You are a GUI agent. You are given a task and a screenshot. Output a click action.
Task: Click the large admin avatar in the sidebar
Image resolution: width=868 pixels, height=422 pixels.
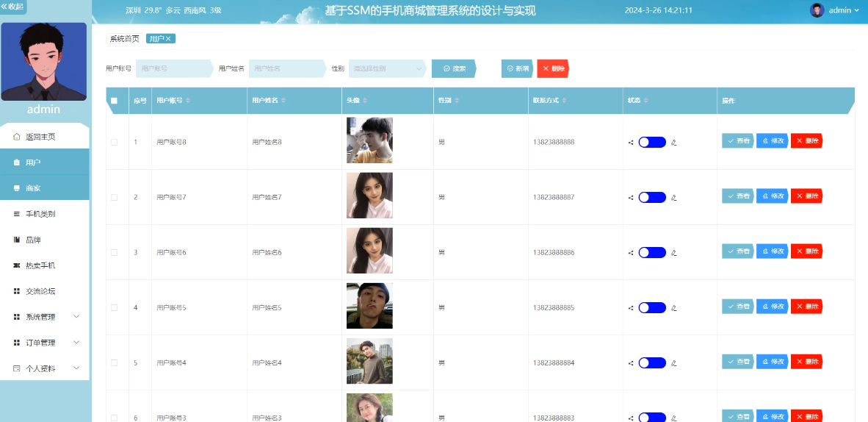44,62
